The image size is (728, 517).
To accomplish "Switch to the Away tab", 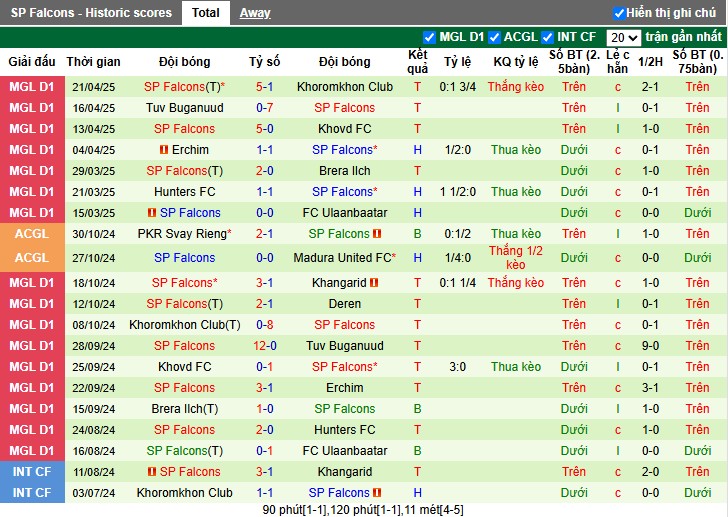I will [255, 13].
